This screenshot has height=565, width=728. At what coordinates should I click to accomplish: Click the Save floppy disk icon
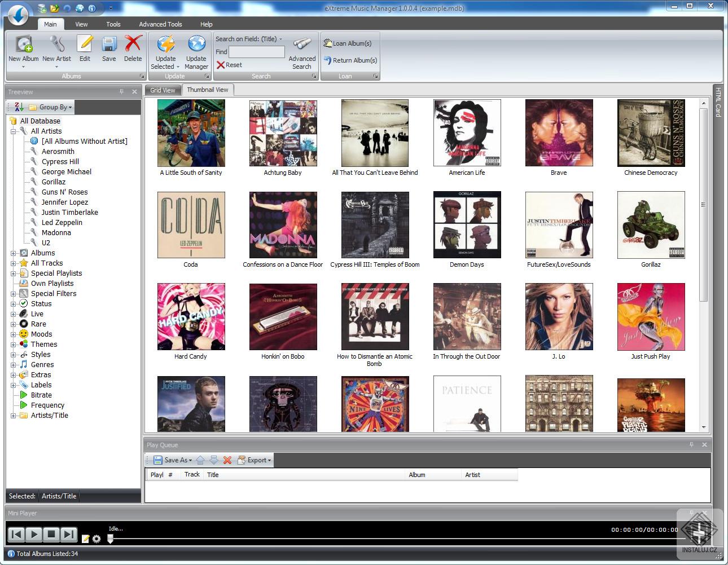click(109, 44)
